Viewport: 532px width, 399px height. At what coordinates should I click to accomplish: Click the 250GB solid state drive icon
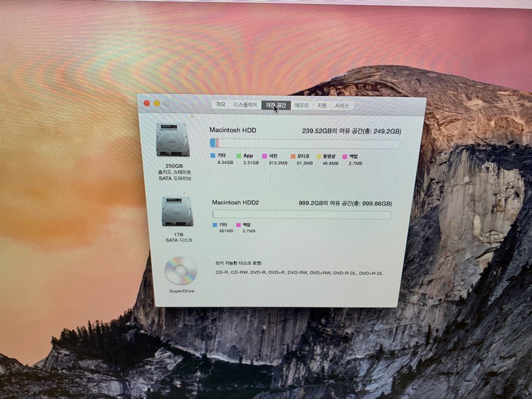pyautogui.click(x=173, y=139)
